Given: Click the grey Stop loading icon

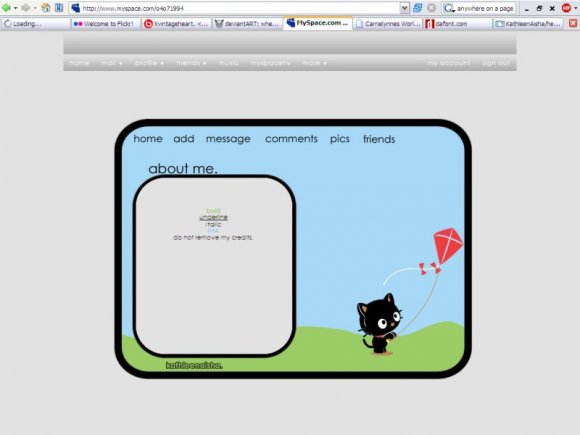Looking at the screenshot, I should pyautogui.click(x=431, y=8).
